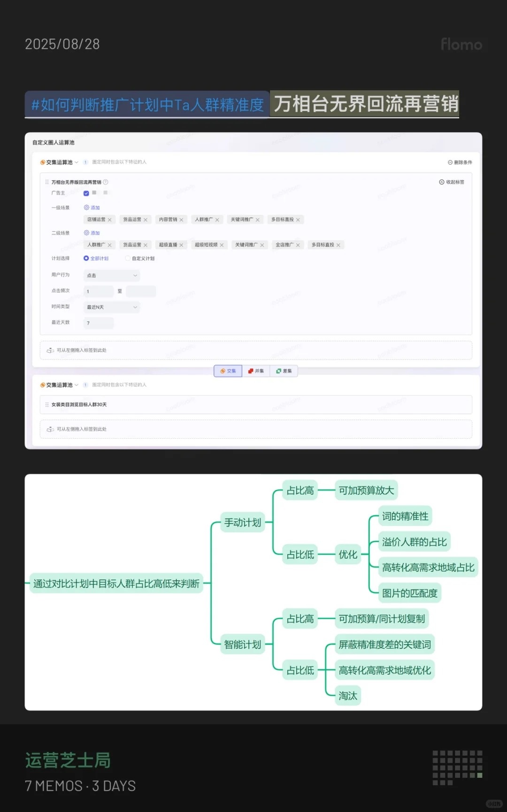The height and width of the screenshot is (812, 507).
Task: Remove 人群推广 tag in 二级场景 row
Action: pos(109,245)
